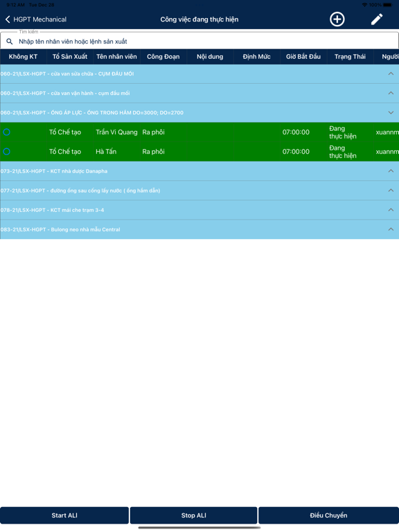Focus the employee or production order search field

199,41
